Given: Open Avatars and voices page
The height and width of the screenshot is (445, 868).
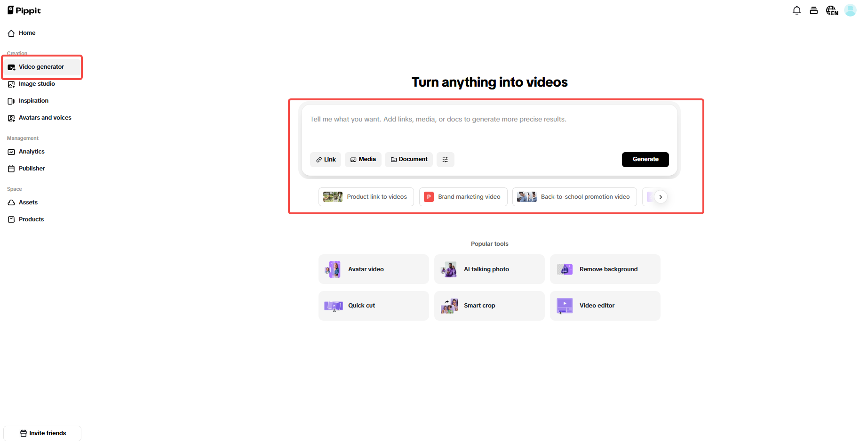Looking at the screenshot, I should [x=42, y=118].
